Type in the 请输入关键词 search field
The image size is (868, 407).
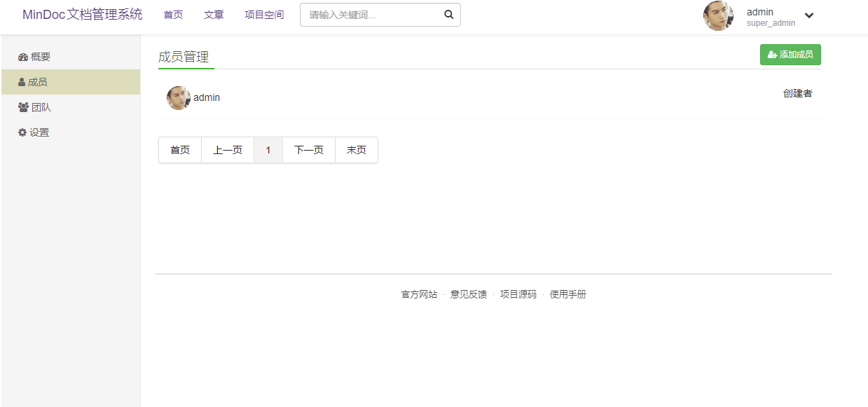pyautogui.click(x=371, y=15)
